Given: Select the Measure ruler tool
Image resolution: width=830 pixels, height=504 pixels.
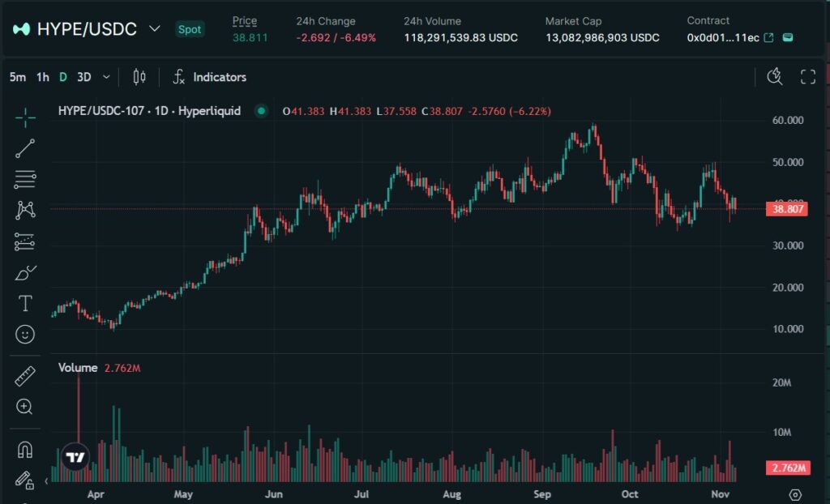Looking at the screenshot, I should point(24,375).
